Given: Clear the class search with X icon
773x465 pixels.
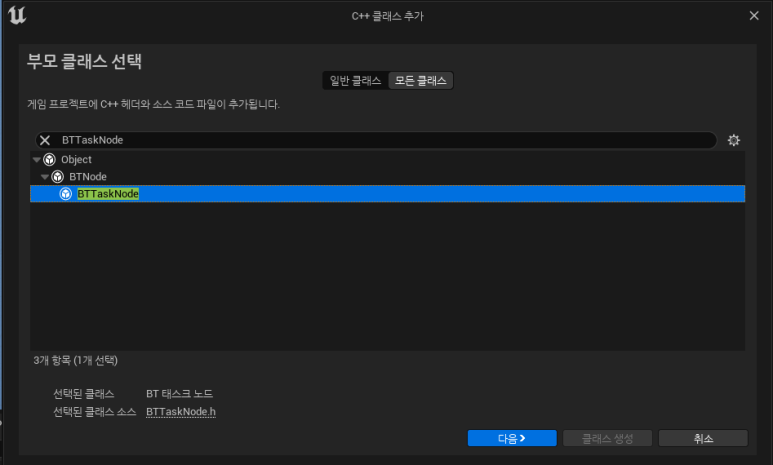Looking at the screenshot, I should tap(45, 140).
